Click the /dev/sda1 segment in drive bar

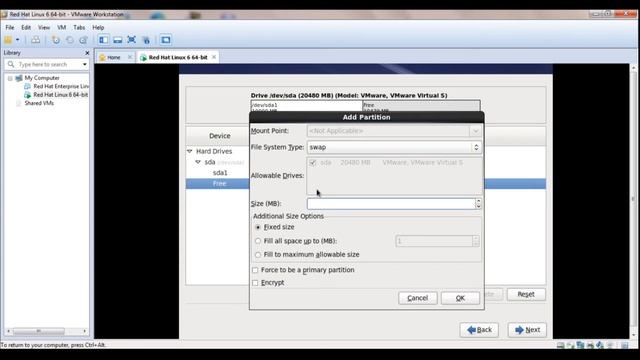point(307,106)
